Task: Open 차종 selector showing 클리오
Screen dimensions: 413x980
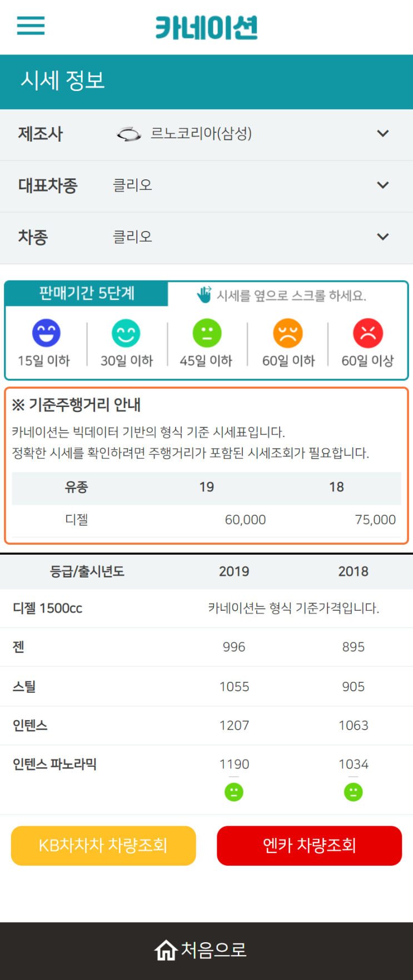Action: coord(206,238)
